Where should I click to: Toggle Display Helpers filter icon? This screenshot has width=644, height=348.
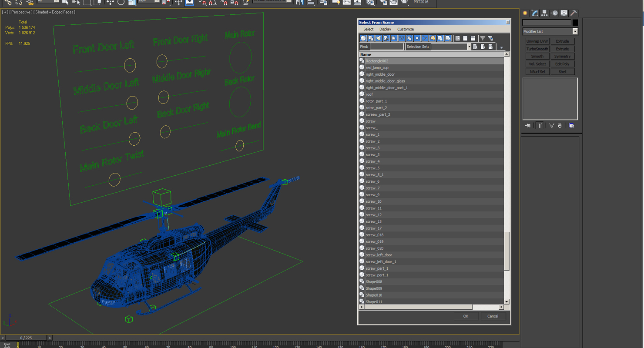click(394, 38)
